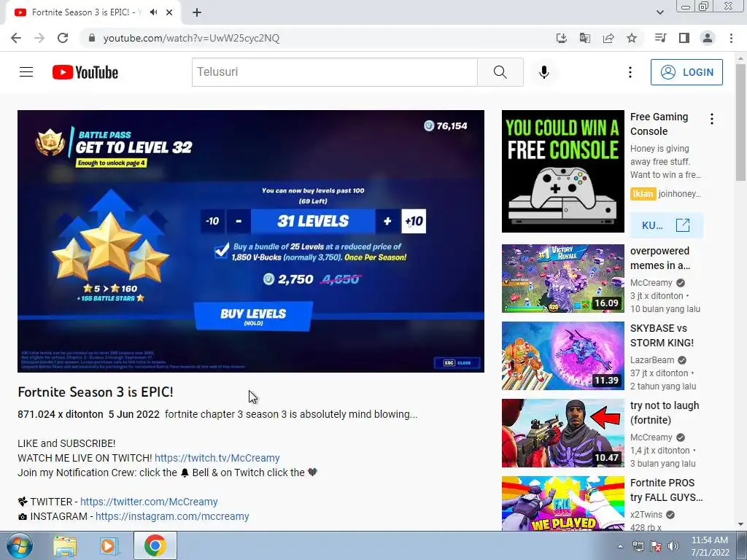Open Fortnite PROS try FALL GUYS thumbnail
Viewport: 747px width, 560px height.
coord(562,503)
